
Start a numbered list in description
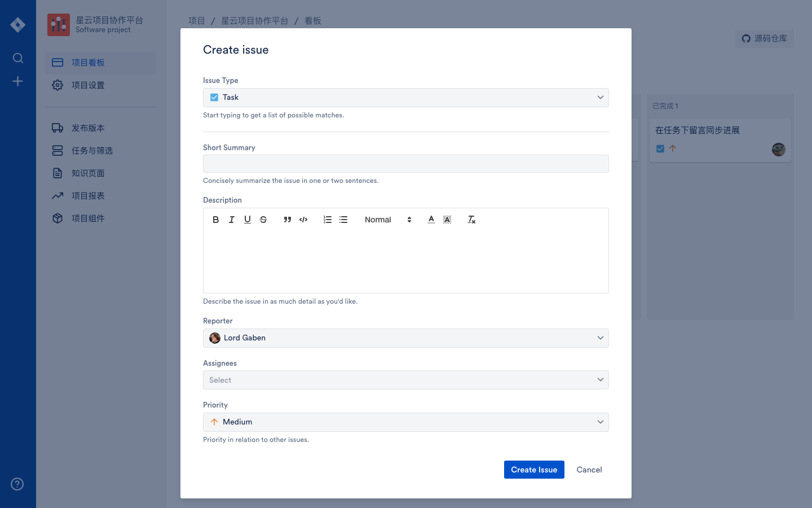pyautogui.click(x=328, y=220)
